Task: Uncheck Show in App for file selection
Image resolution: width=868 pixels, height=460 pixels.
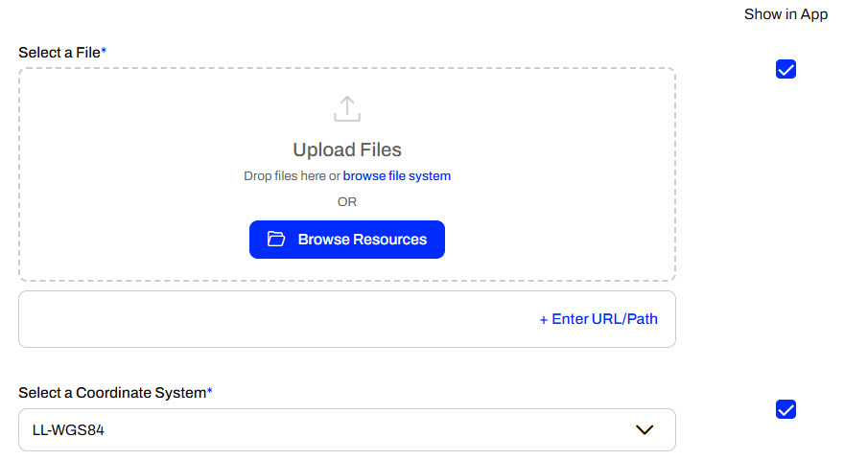Action: tap(786, 70)
